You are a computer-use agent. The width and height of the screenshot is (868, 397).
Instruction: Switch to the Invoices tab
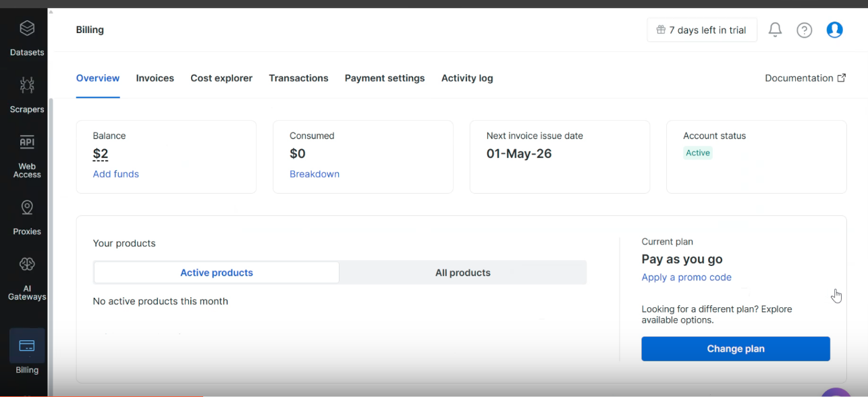click(x=155, y=78)
